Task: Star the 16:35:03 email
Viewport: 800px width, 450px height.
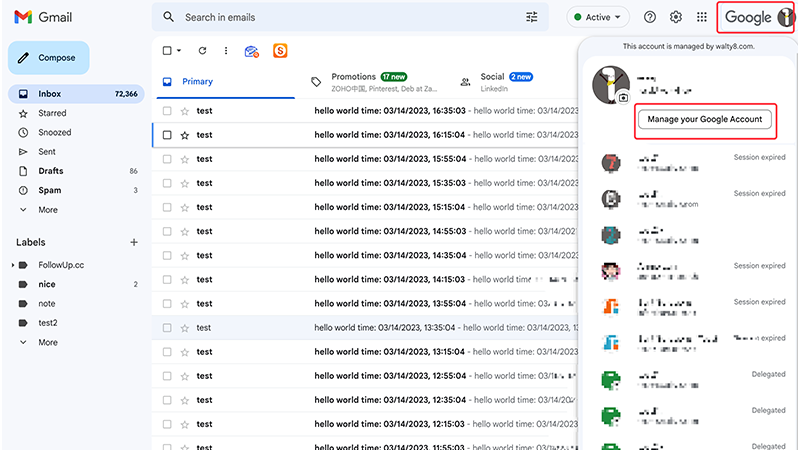Action: (185, 111)
